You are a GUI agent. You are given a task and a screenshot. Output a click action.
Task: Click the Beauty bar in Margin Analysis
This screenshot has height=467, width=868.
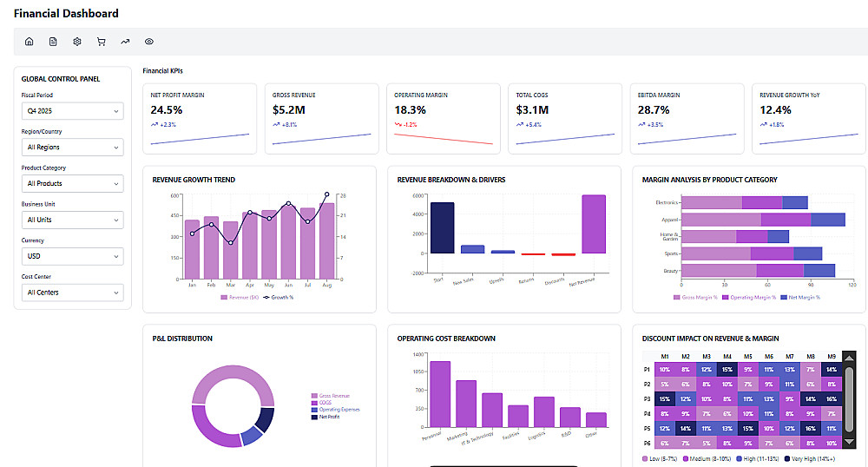pyautogui.click(x=759, y=271)
